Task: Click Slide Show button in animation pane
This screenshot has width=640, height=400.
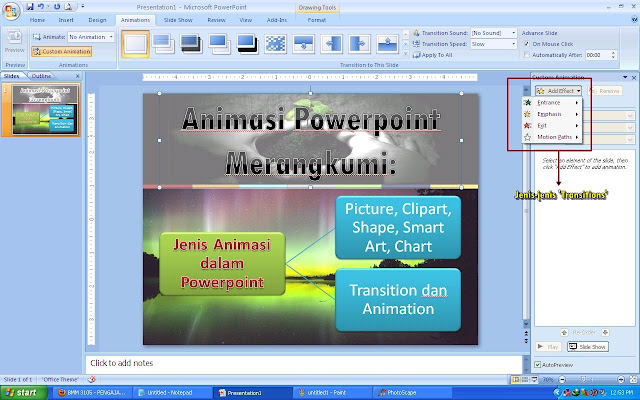Action: tap(588, 347)
